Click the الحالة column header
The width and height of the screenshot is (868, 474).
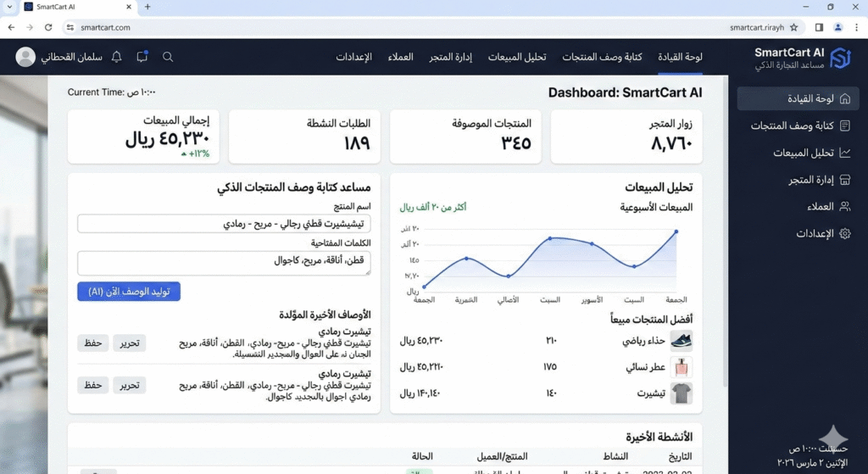click(422, 456)
